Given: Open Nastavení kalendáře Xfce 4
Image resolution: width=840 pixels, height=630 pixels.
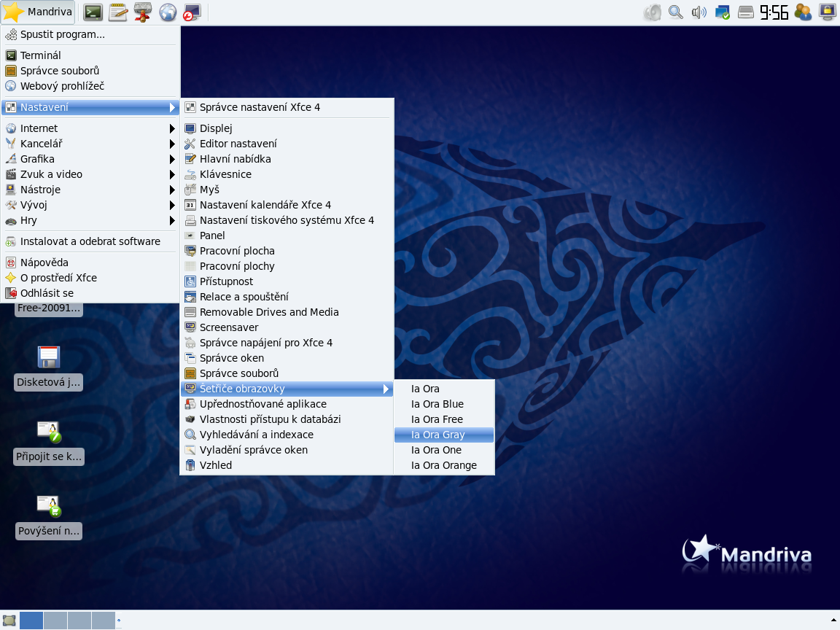Looking at the screenshot, I should (287, 205).
